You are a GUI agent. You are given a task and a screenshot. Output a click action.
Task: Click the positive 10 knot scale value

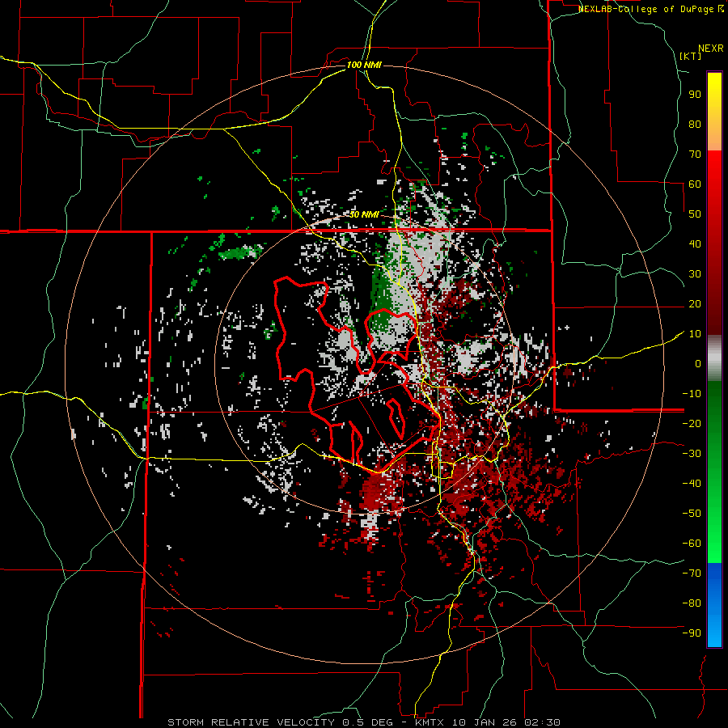[x=695, y=334]
